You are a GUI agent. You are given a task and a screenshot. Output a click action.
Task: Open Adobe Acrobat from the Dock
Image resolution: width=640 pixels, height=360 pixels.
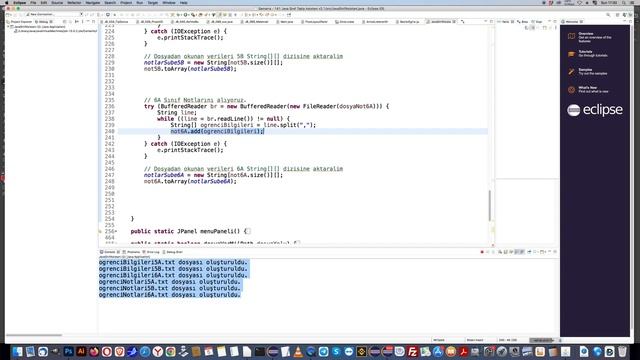click(464, 351)
